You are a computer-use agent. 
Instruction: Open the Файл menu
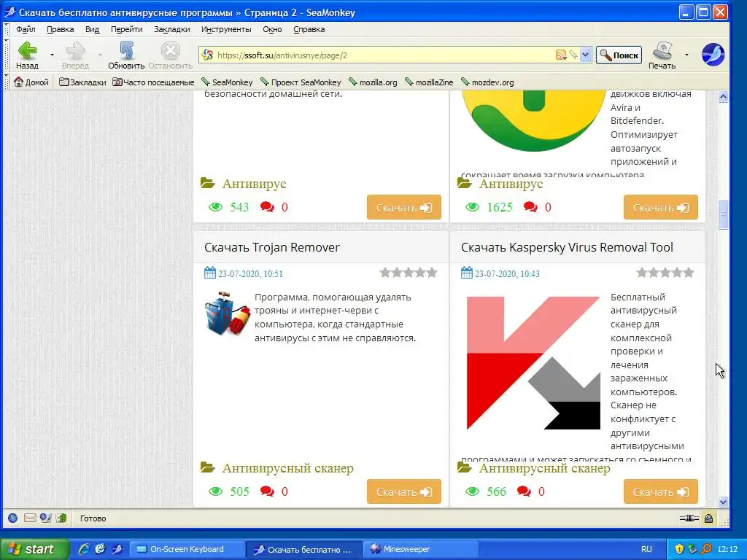[26, 29]
